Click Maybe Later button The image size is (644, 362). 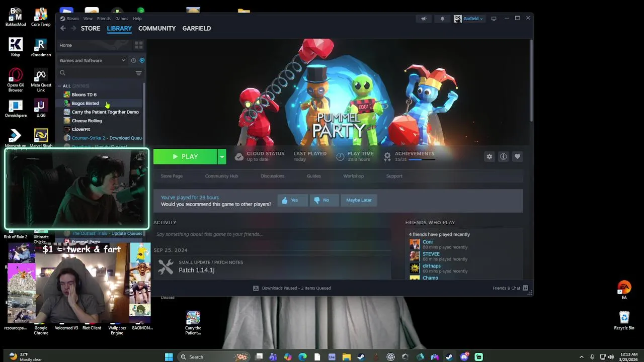[x=359, y=200]
